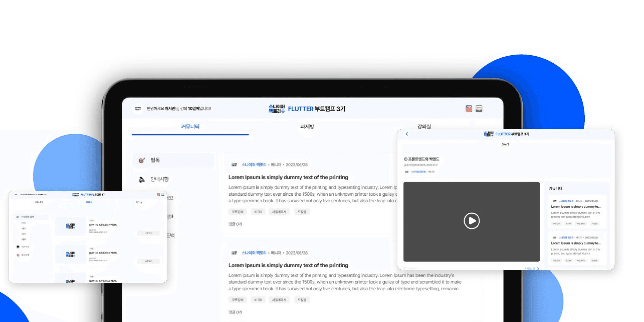The width and height of the screenshot is (644, 322).
Task: Click the red logout icon in the assignment sidebar
Action: point(18,255)
